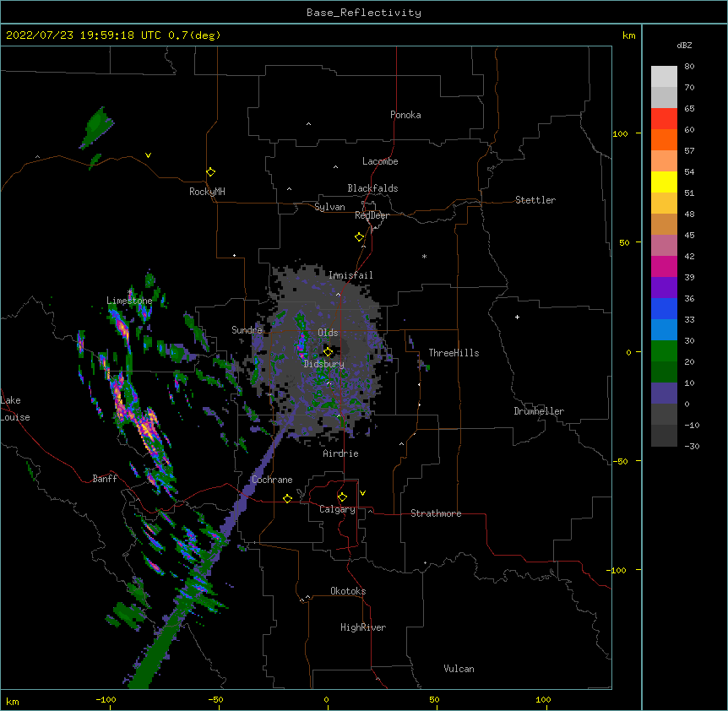The width and height of the screenshot is (728, 711).
Task: Click the Airdrie city label
Action: coord(341,453)
